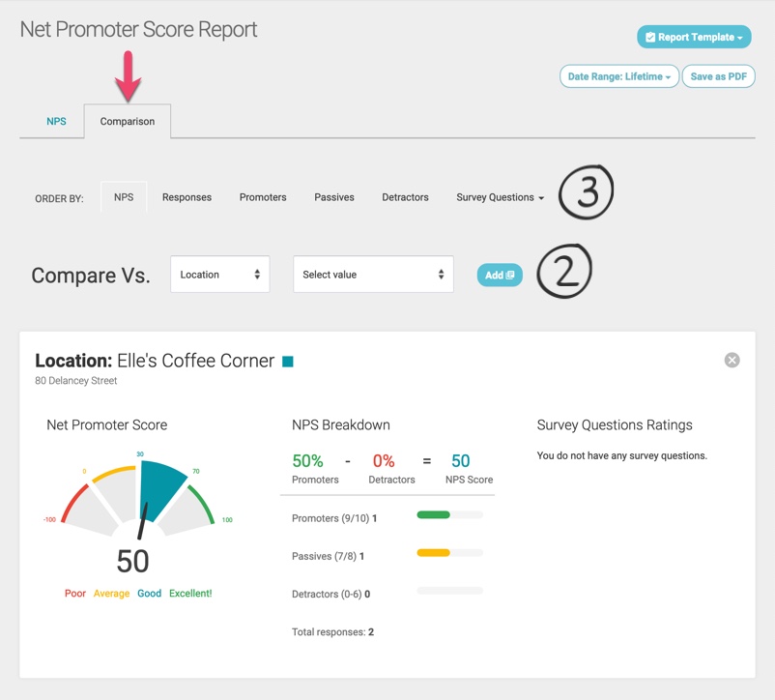Click the checkmark icon in Report Template button
Viewport: 775px width, 700px height.
pyautogui.click(x=650, y=38)
